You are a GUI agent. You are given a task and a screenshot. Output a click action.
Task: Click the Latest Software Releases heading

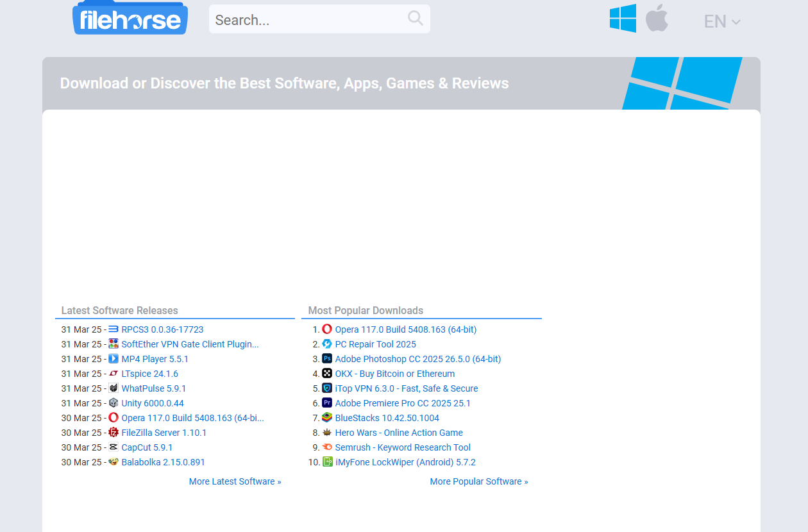pyautogui.click(x=120, y=310)
